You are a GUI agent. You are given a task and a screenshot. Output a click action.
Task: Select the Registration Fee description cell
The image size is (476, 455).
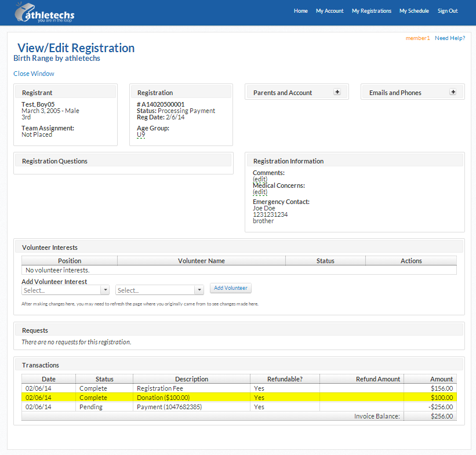[x=191, y=388]
